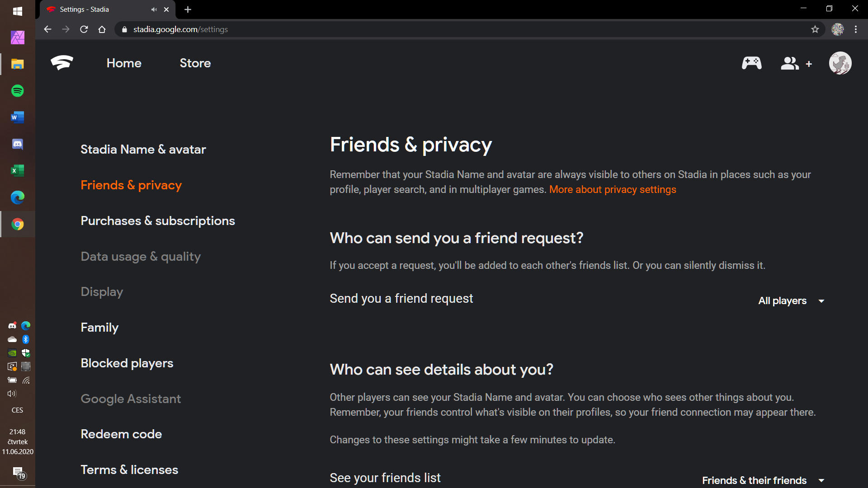Expand the All players dropdown
The height and width of the screenshot is (488, 868).
(x=791, y=301)
